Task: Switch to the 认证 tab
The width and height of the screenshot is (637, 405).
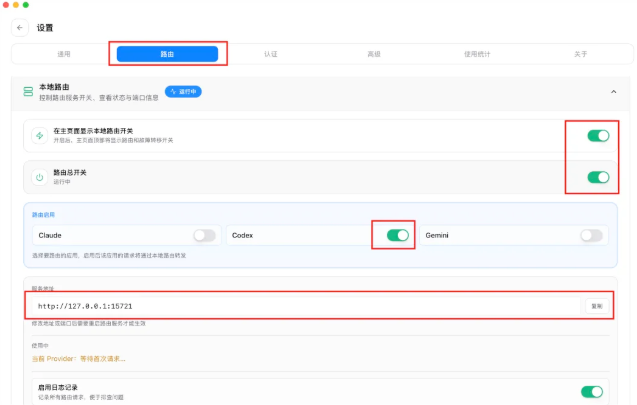Action: click(x=271, y=54)
